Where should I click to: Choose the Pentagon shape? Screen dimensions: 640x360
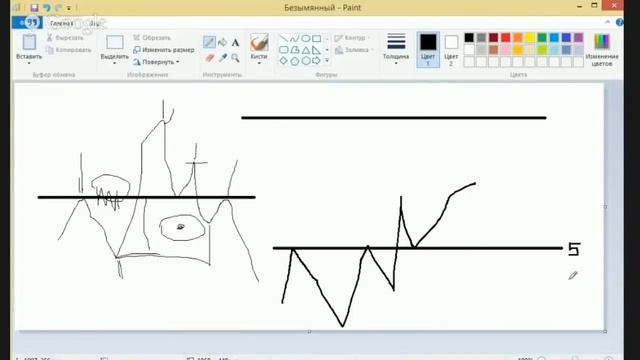[x=295, y=61]
